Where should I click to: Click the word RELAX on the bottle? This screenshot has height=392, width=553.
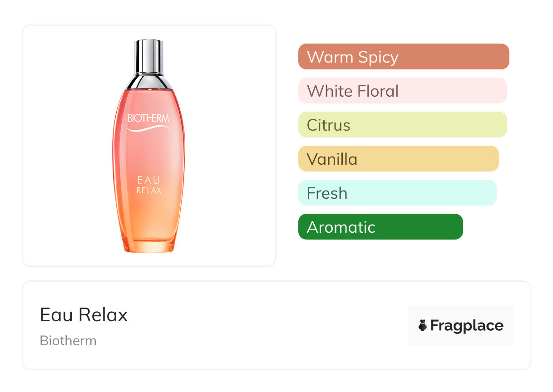point(149,191)
